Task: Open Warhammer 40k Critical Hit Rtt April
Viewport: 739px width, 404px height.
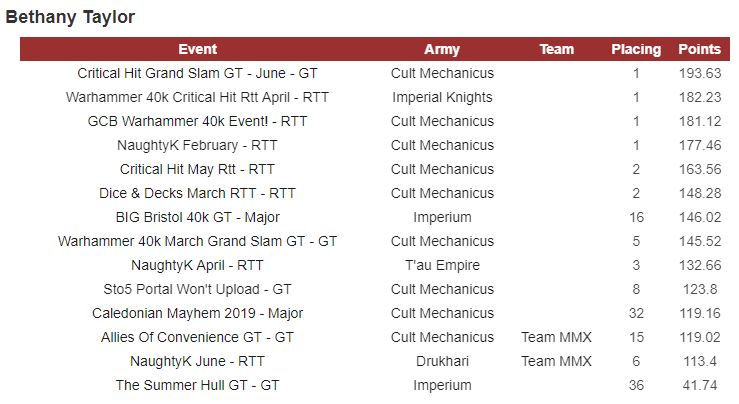Action: pos(197,97)
